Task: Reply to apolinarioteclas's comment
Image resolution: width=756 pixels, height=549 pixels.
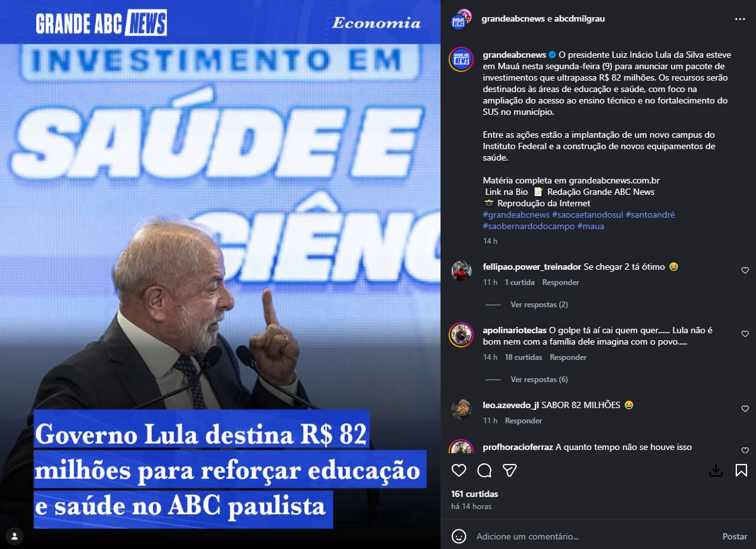Action: pos(568,357)
